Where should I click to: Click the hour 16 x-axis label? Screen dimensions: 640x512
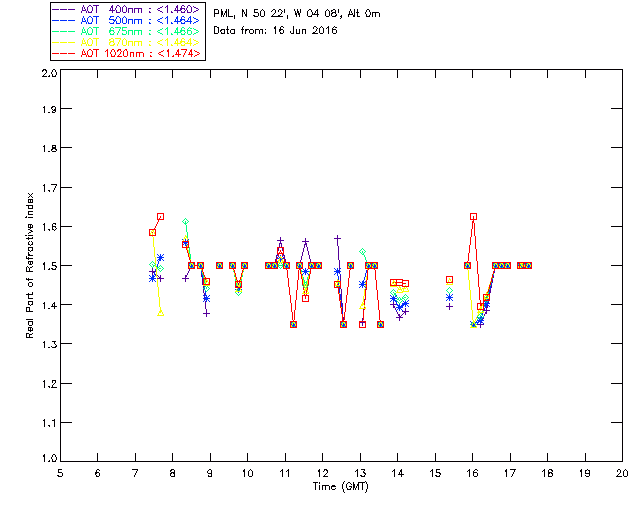(472, 473)
